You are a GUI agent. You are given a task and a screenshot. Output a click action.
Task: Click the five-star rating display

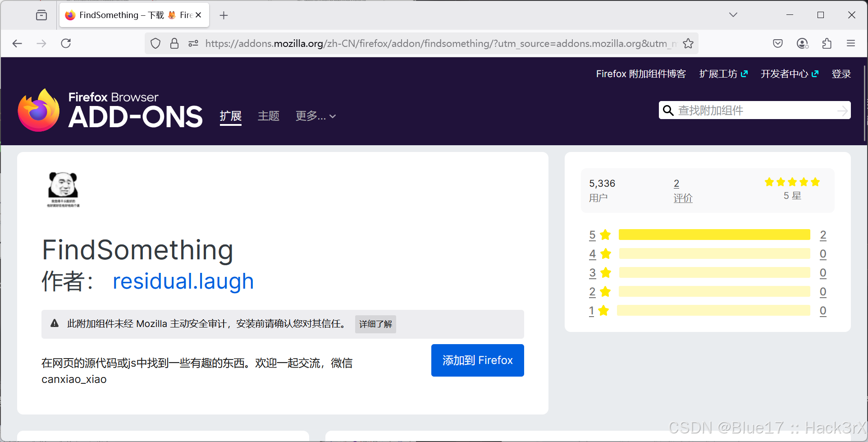(x=792, y=182)
